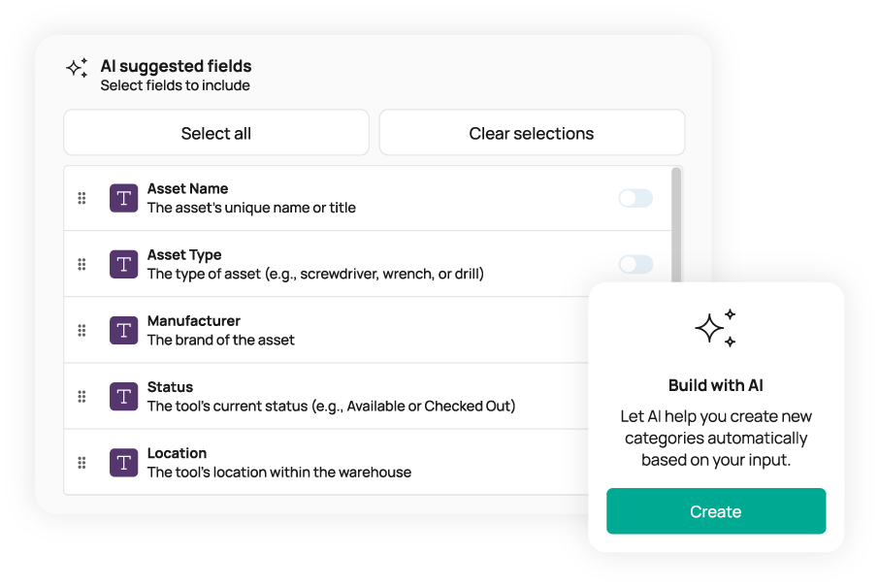Click the text-type icon for Asset Type
The height and width of the screenshot is (588, 879).
click(123, 264)
